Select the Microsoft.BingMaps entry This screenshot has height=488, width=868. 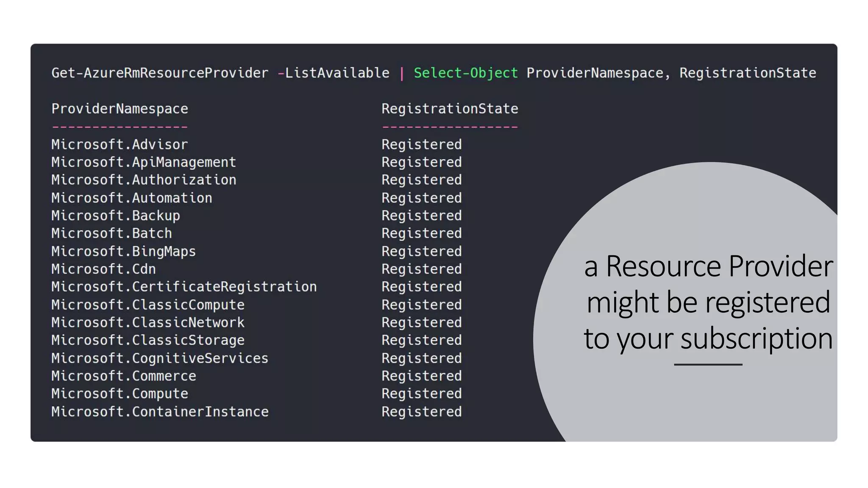(x=124, y=251)
